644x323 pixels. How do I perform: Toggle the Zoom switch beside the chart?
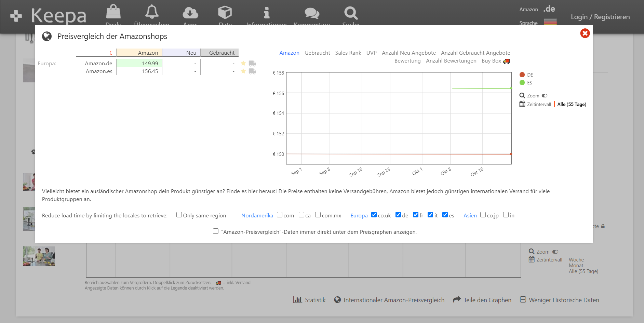pos(545,96)
